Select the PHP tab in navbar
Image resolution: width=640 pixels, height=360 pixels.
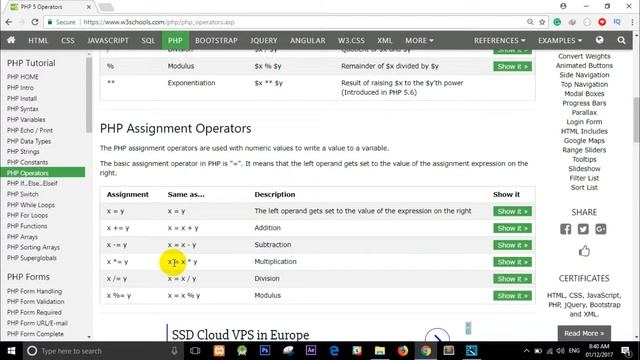[175, 40]
